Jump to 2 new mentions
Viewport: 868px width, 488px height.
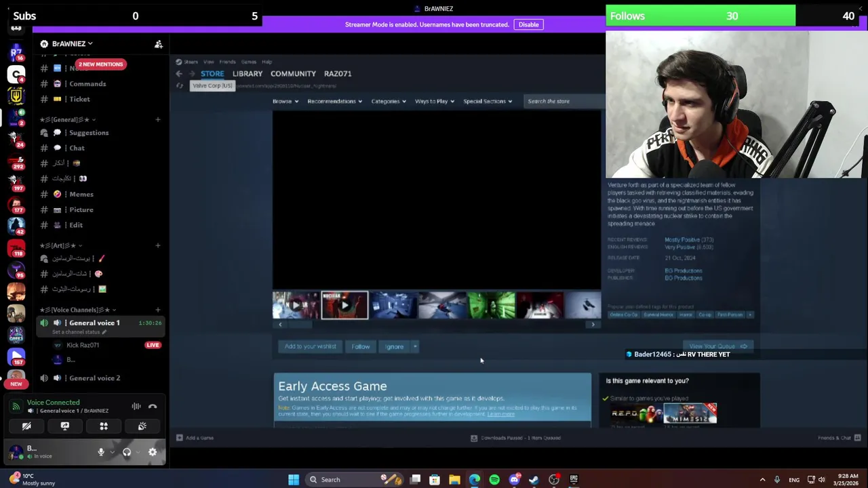point(100,64)
